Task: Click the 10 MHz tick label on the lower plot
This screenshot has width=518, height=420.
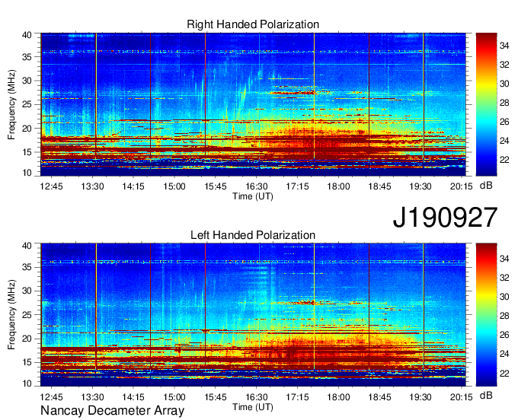Action: (27, 383)
